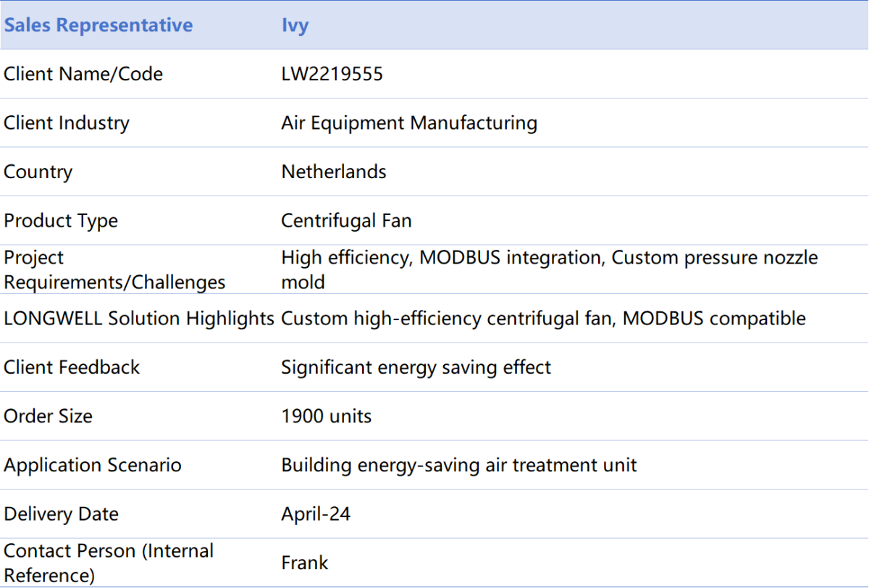Select the Centrifugal Fan cell
The width and height of the screenshot is (869, 588).
point(346,221)
